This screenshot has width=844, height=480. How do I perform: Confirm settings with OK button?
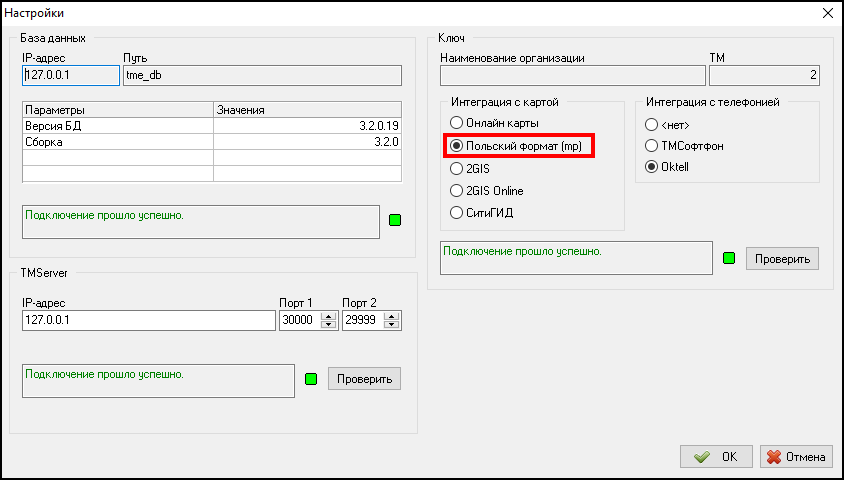click(x=716, y=457)
